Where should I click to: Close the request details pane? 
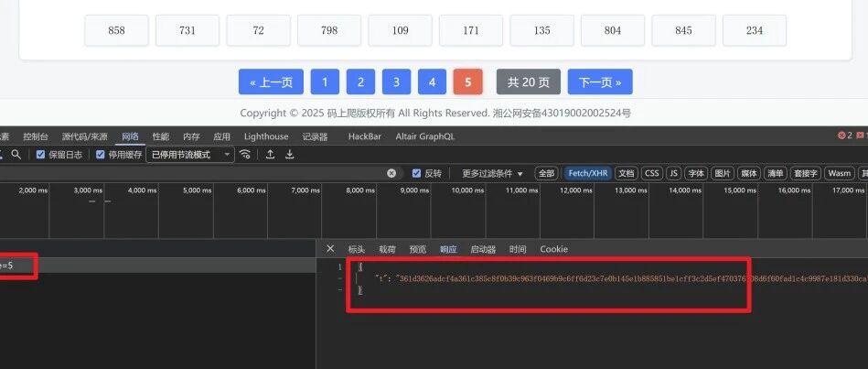(x=330, y=249)
